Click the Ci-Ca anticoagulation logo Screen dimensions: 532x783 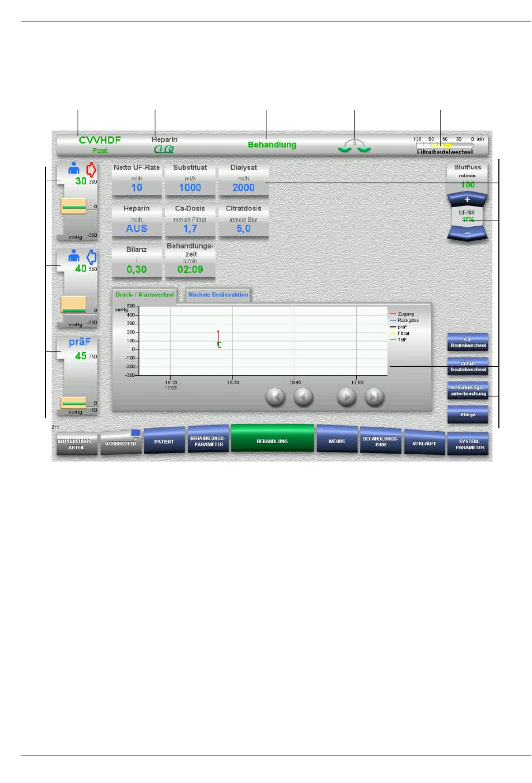tap(164, 149)
